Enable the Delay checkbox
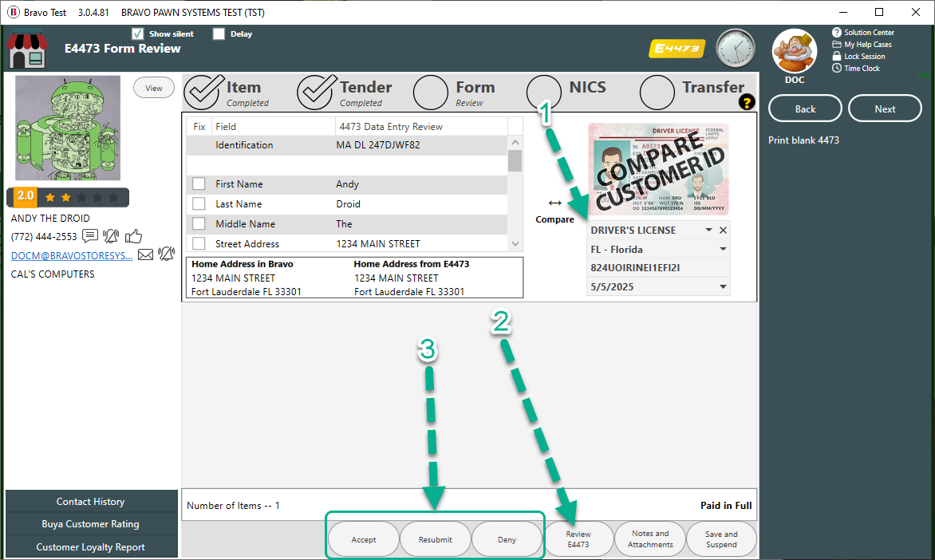Image resolution: width=935 pixels, height=560 pixels. tap(219, 34)
